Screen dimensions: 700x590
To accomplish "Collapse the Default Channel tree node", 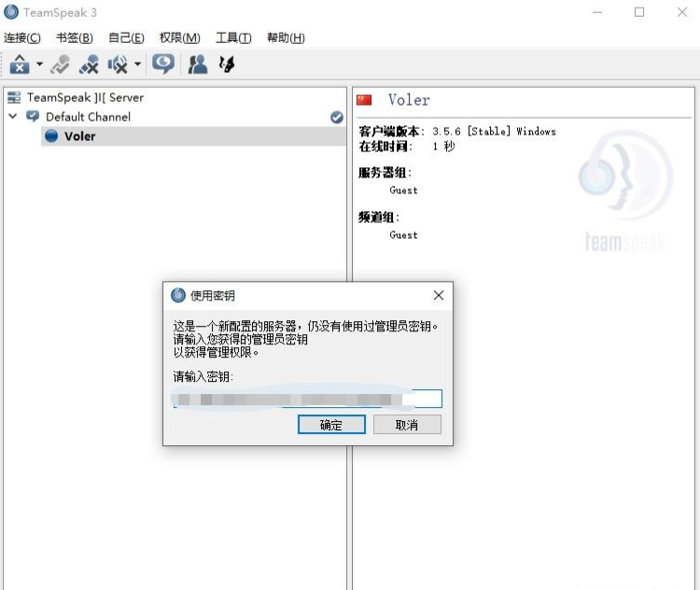I will pyautogui.click(x=13, y=117).
